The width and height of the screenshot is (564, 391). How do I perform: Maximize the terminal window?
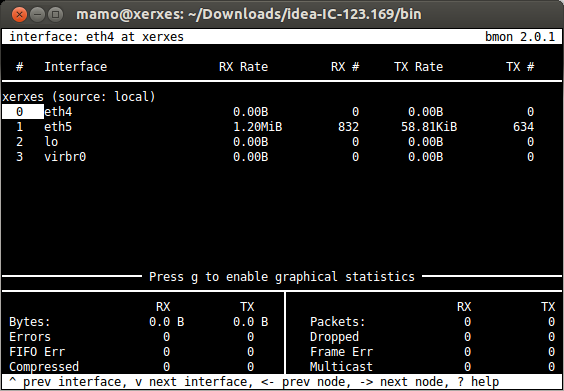(55, 15)
